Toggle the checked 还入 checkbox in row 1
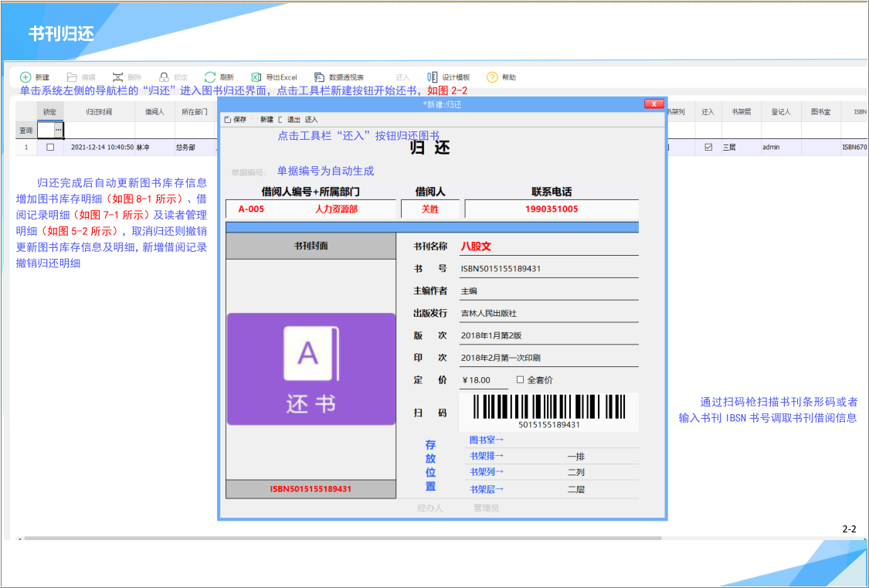Viewport: 869px width, 588px height. tap(708, 148)
